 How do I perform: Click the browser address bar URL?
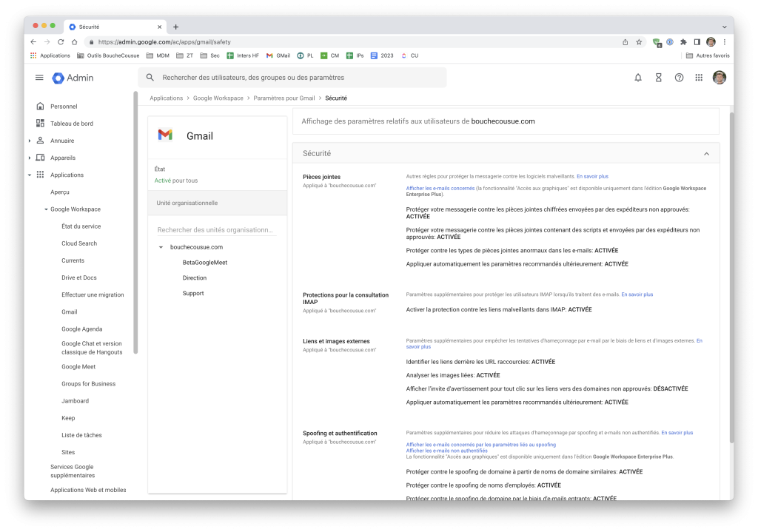coord(164,42)
